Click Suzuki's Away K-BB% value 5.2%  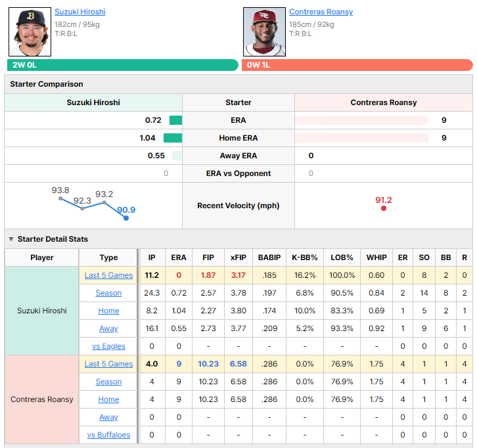point(305,328)
